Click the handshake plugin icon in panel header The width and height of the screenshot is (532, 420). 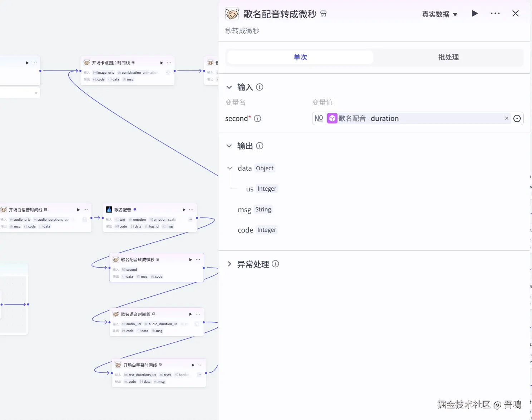click(232, 14)
